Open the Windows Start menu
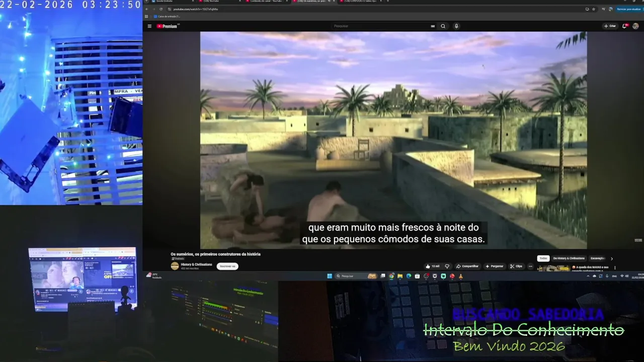 tap(330, 276)
